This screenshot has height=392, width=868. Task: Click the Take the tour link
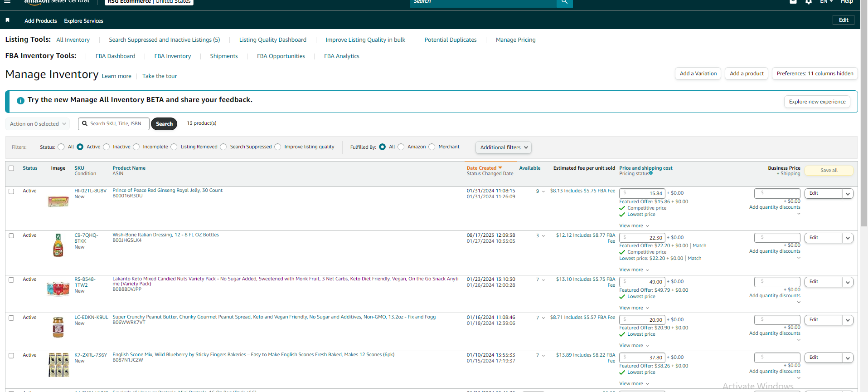pyautogui.click(x=160, y=76)
